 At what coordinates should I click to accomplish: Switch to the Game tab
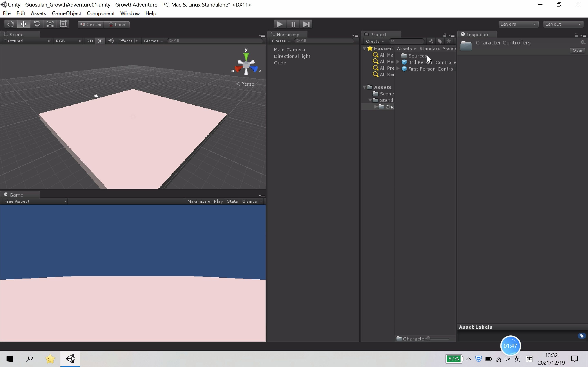tap(16, 195)
